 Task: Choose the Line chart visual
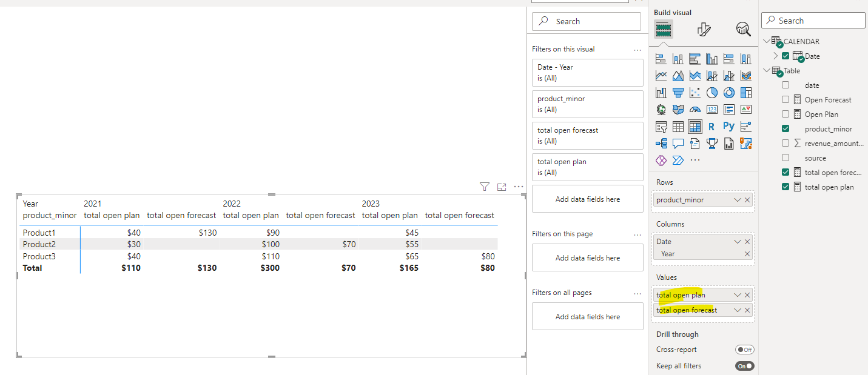[661, 76]
